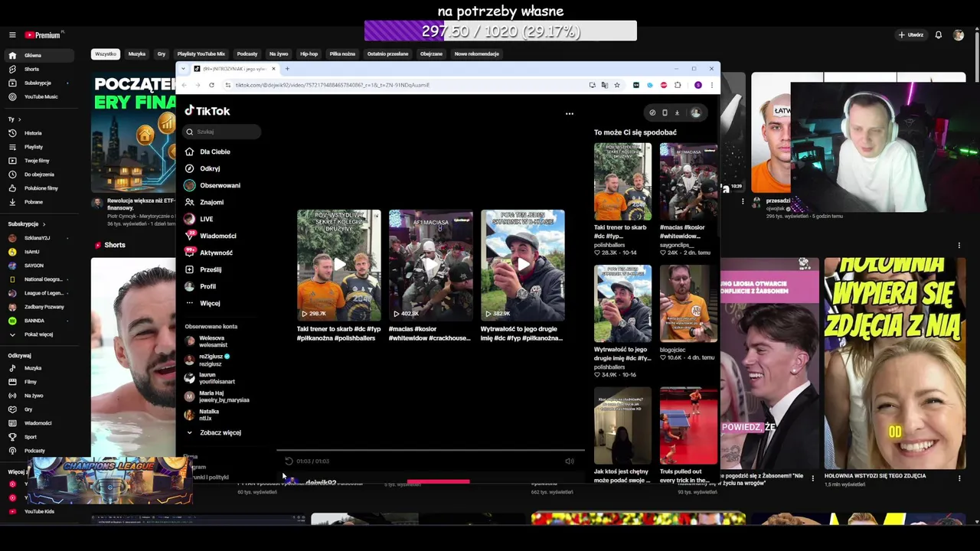Click the TikTok logo

[x=207, y=111]
